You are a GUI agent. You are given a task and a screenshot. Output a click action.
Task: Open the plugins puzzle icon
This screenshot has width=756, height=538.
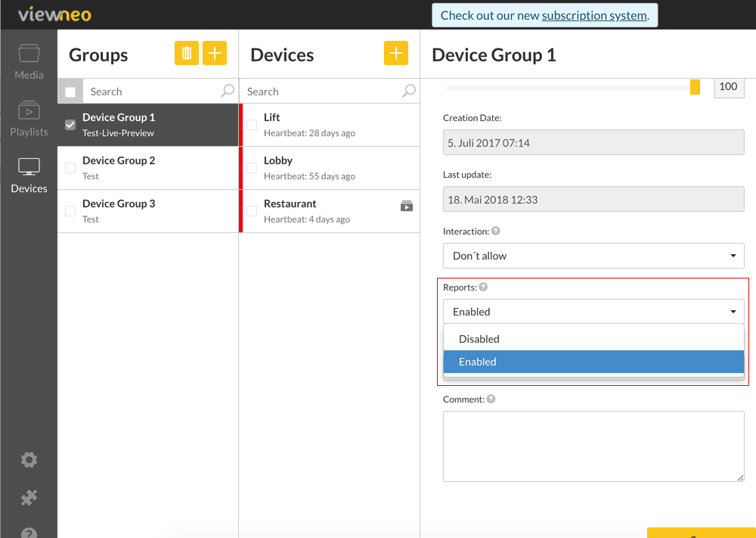pos(29,497)
